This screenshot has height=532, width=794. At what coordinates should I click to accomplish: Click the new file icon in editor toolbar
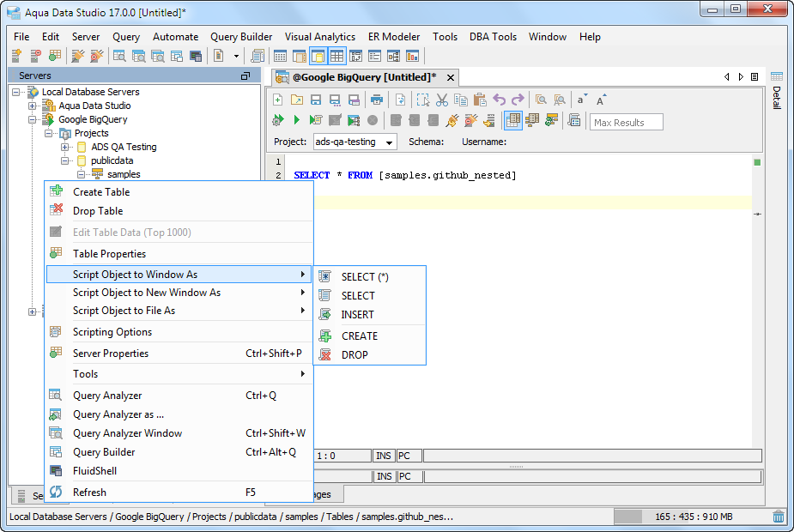277,100
